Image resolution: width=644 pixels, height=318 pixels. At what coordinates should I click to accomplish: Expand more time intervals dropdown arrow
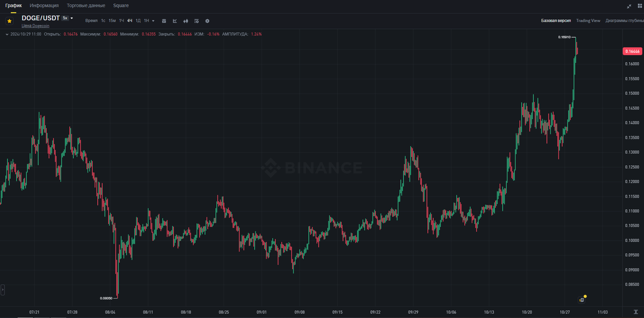point(153,21)
